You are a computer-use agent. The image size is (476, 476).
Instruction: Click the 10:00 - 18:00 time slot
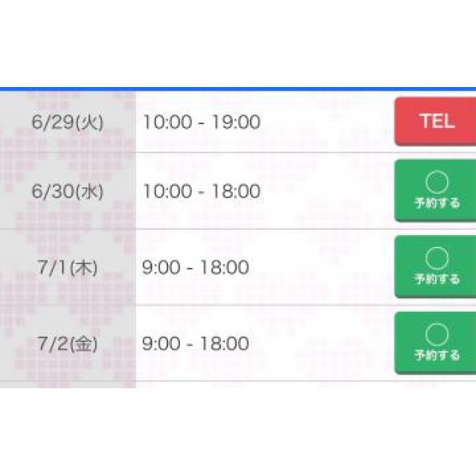click(201, 191)
